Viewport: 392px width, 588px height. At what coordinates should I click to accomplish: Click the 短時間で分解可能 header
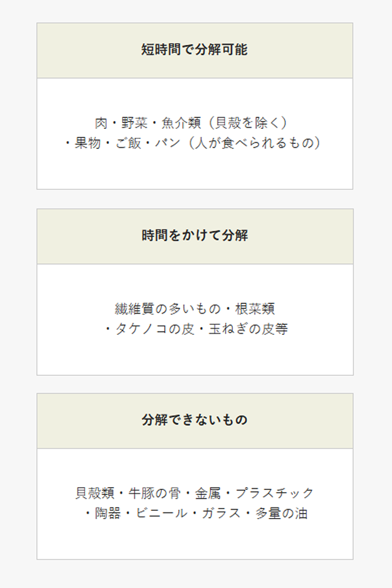click(x=194, y=49)
